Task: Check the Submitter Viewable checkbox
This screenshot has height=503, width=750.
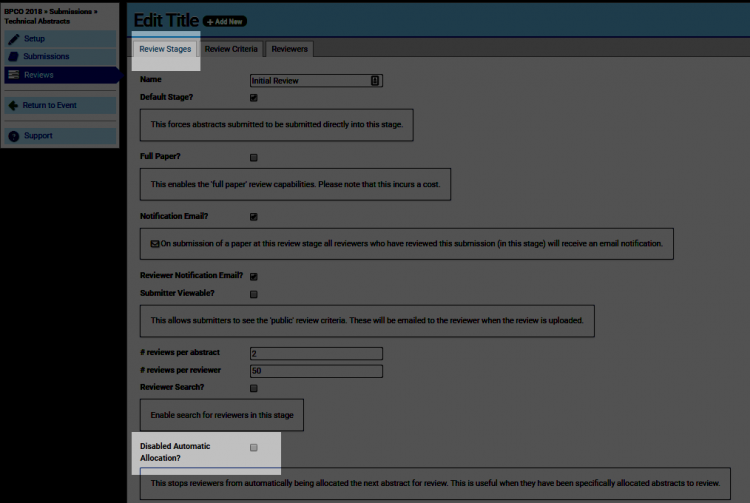Action: tap(254, 294)
